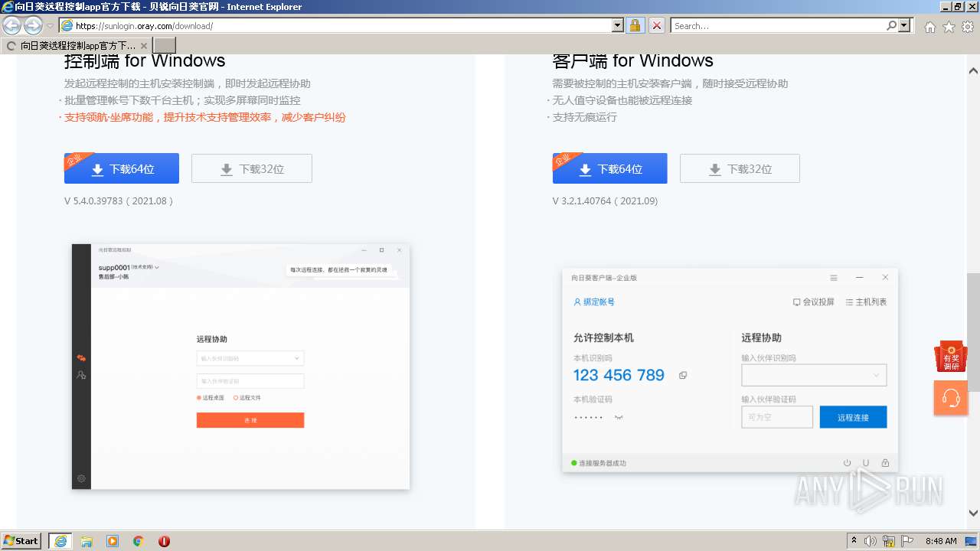The height and width of the screenshot is (551, 980).
Task: Click the page scrollbar up arrow
Action: (x=973, y=71)
